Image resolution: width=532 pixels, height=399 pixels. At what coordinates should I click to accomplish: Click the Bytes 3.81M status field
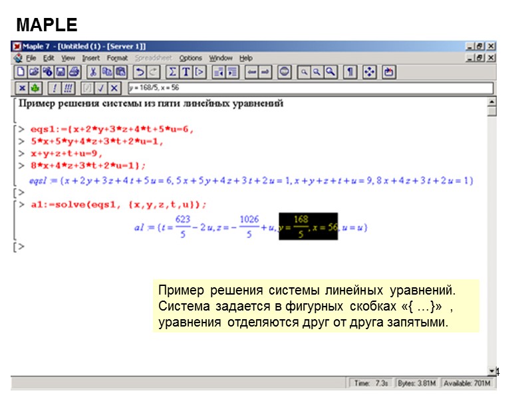click(417, 384)
